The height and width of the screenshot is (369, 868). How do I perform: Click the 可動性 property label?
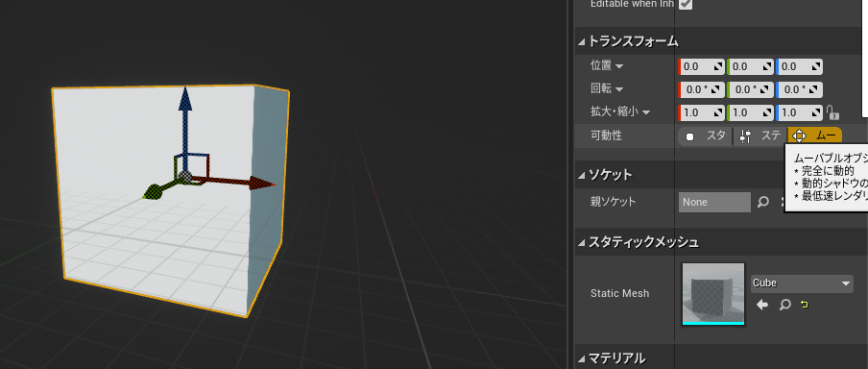[607, 135]
